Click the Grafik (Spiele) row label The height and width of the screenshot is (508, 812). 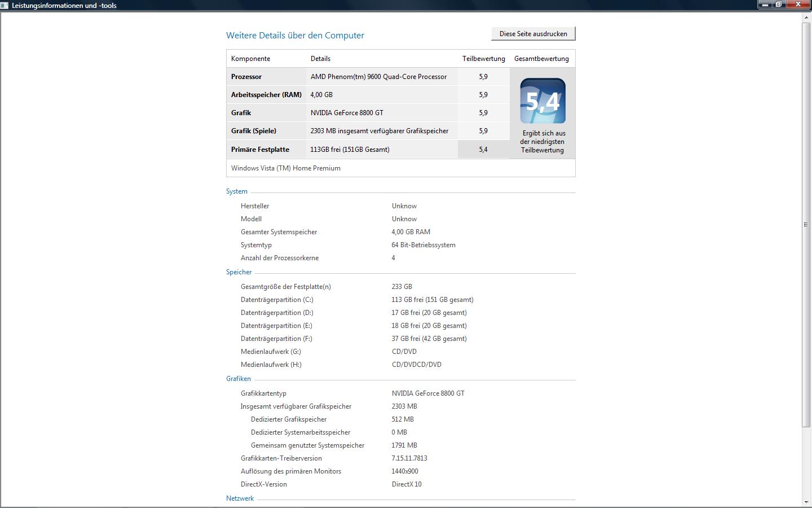pos(254,131)
